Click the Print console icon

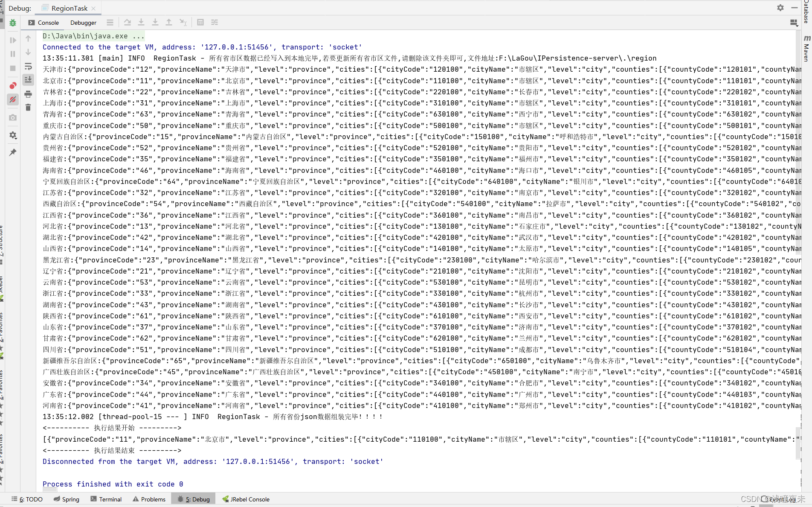[28, 94]
